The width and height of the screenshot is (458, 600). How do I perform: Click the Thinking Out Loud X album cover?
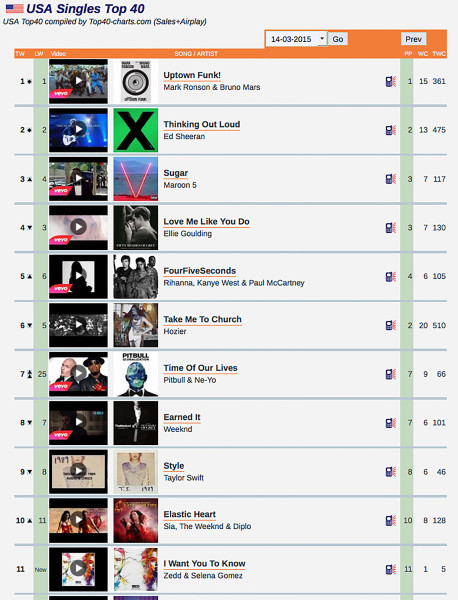[x=136, y=130]
